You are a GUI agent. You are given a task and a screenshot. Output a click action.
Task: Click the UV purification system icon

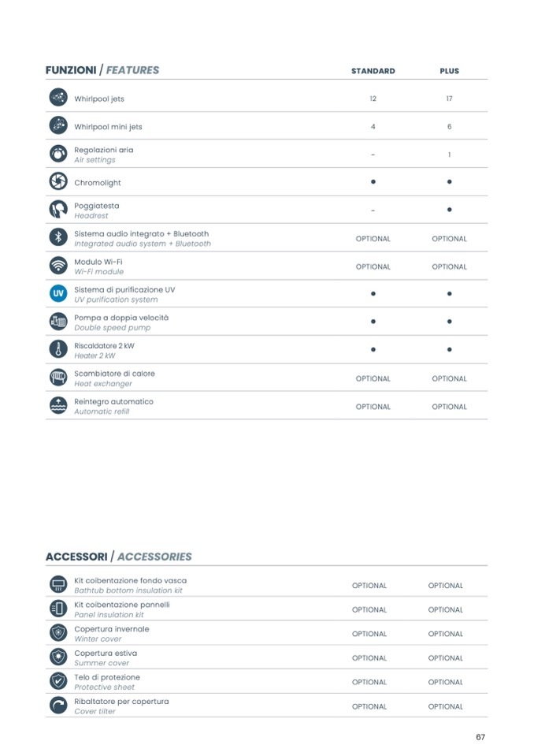point(57,294)
